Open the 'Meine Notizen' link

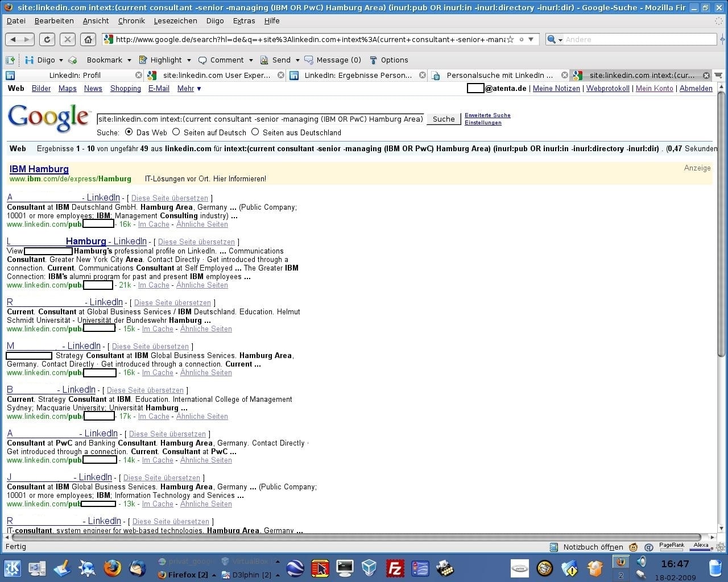(x=556, y=88)
